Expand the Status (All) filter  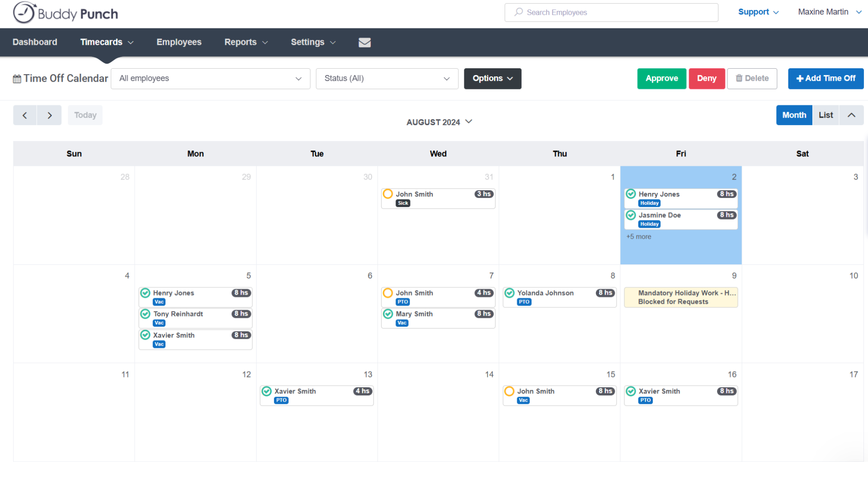[x=387, y=79]
